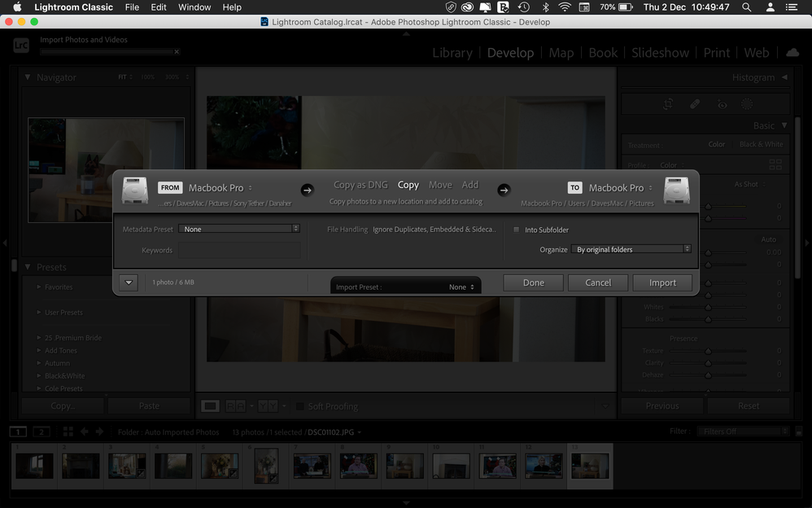Open the Masking tool
812x508 pixels.
coord(747,103)
